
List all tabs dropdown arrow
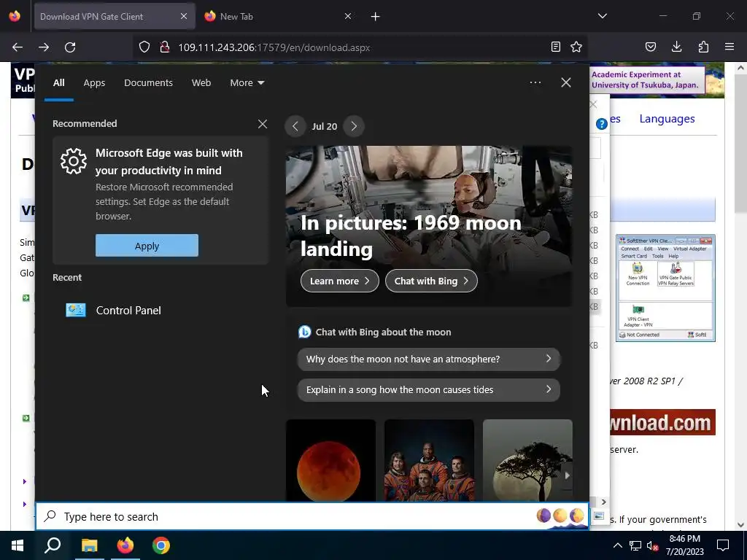coord(602,16)
